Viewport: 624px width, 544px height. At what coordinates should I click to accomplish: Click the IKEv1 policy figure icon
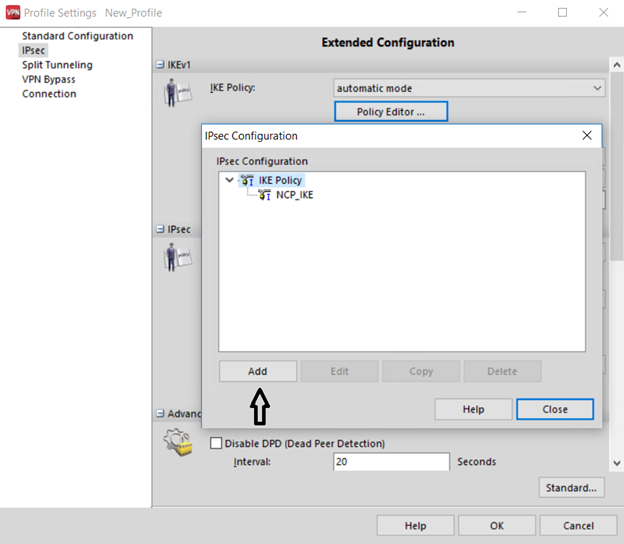coord(177,92)
